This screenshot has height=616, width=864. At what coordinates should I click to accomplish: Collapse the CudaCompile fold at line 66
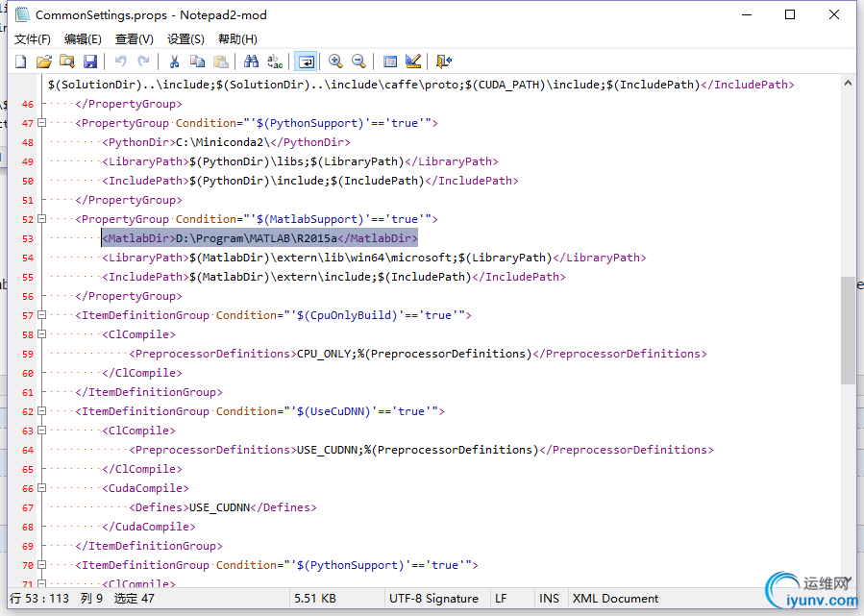[41, 488]
